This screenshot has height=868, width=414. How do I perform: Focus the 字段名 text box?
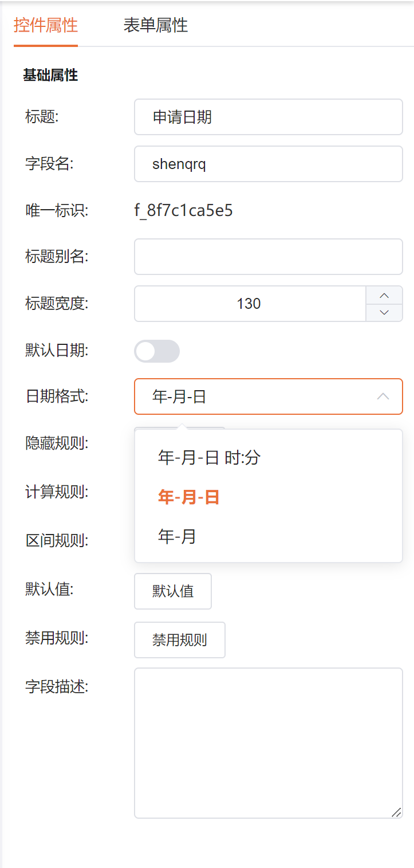pos(268,164)
